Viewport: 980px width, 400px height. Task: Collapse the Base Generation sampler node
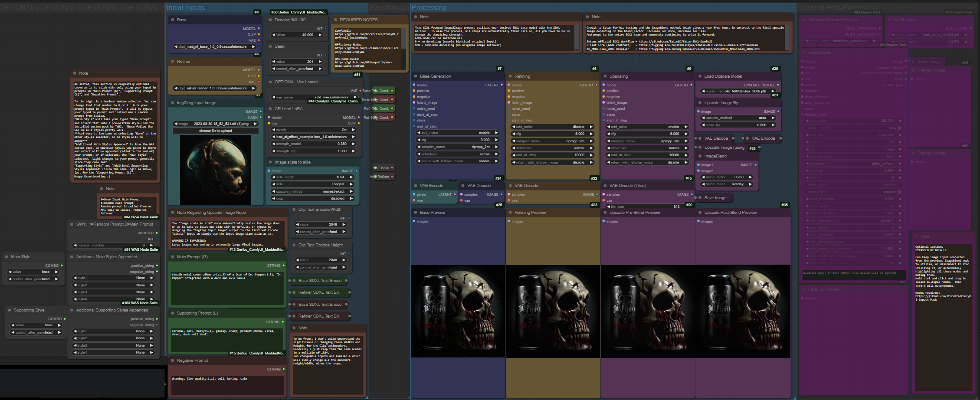(x=415, y=76)
